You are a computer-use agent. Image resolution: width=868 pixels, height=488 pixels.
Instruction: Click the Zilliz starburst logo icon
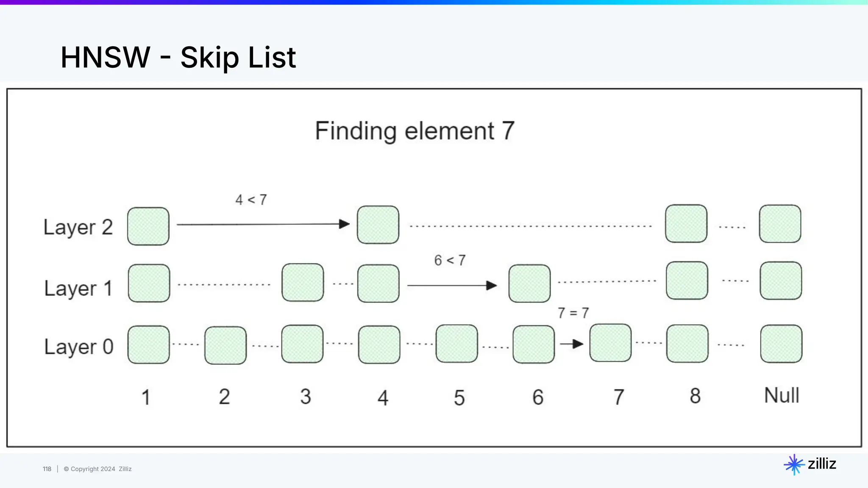(x=794, y=465)
